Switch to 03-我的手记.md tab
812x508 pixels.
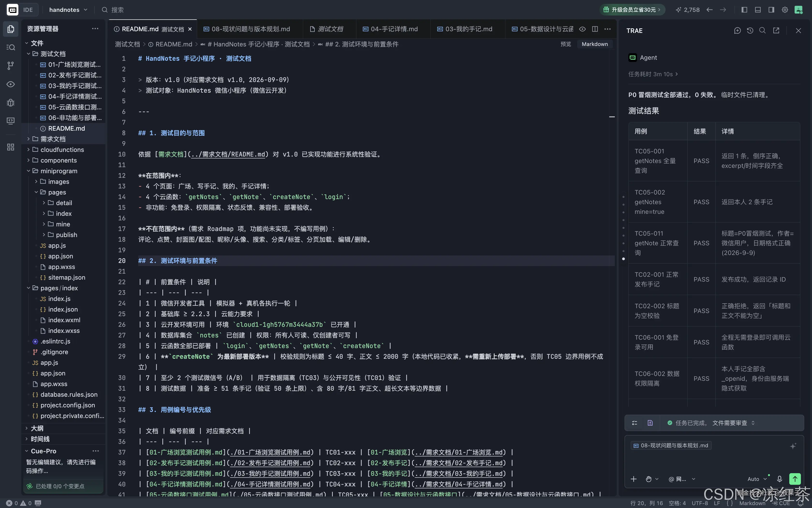coord(468,29)
